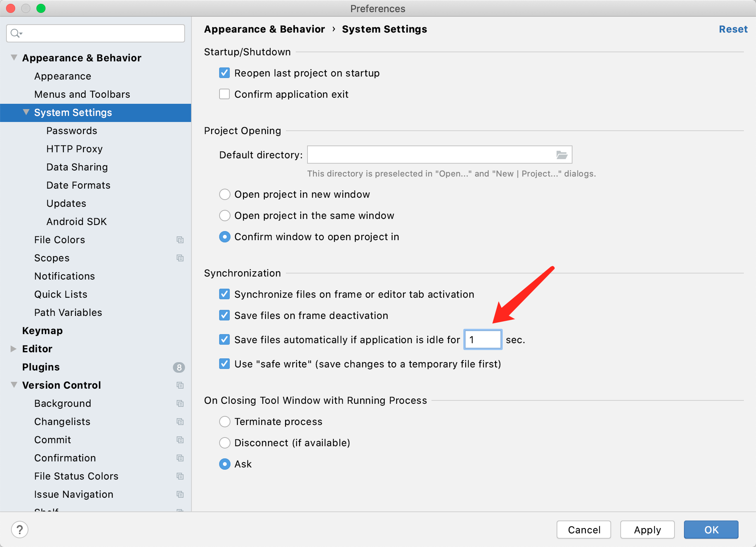
Task: Disable the safe write checkbox
Action: tap(224, 364)
